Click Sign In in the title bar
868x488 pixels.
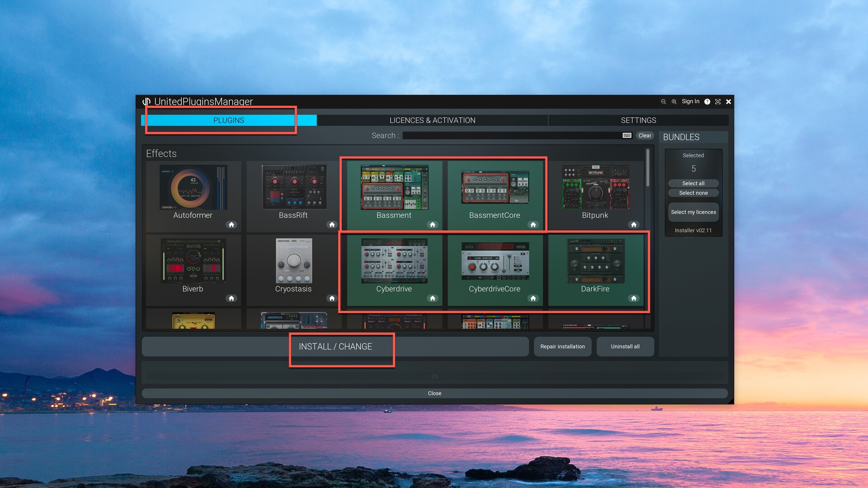(x=690, y=101)
